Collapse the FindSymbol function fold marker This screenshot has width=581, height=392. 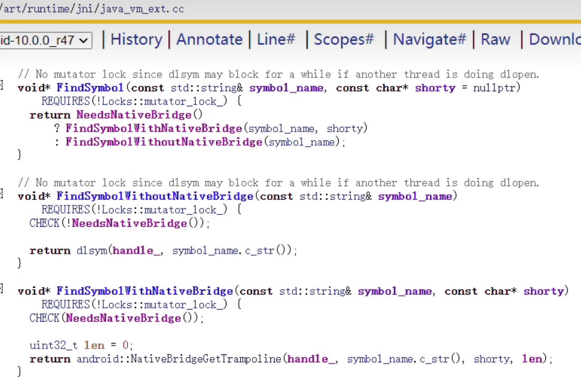[2, 85]
